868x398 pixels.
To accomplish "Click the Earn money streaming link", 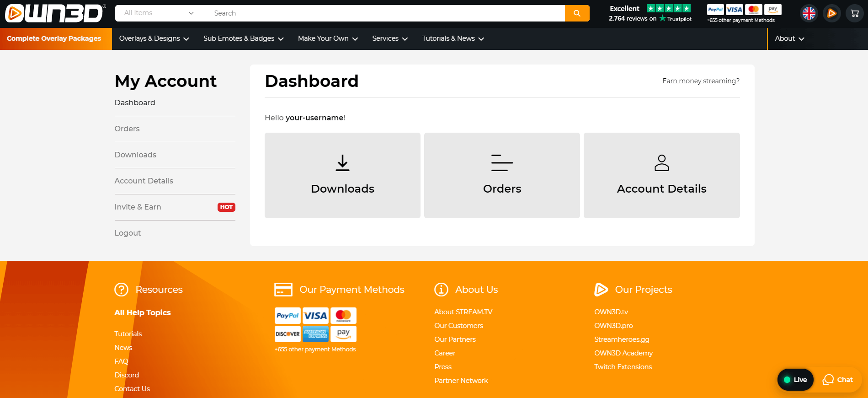I will click(701, 81).
